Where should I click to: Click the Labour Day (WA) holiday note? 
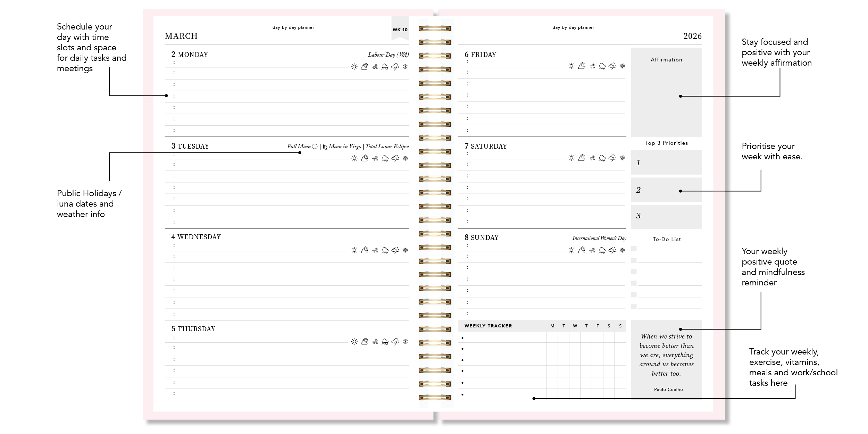(388, 55)
